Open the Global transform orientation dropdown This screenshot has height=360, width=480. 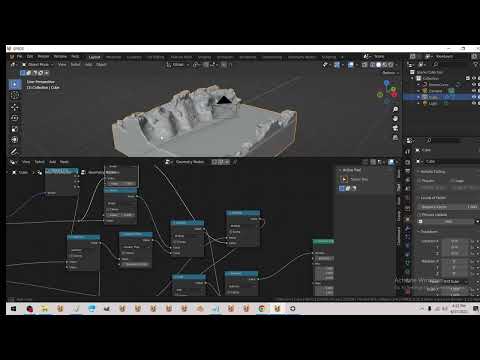(x=178, y=65)
